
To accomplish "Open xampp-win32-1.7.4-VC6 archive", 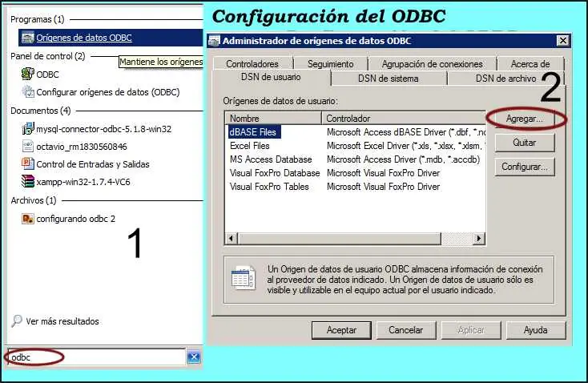I will [83, 182].
